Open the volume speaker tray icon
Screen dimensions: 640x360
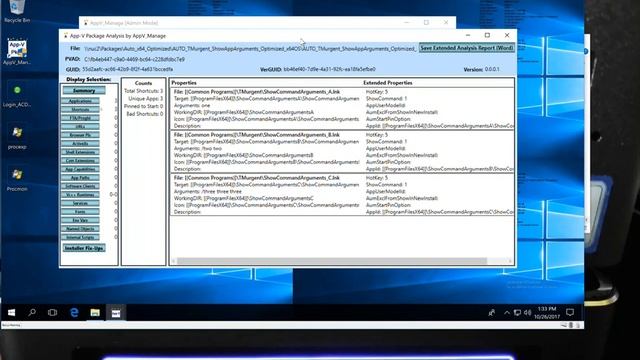(x=527, y=313)
